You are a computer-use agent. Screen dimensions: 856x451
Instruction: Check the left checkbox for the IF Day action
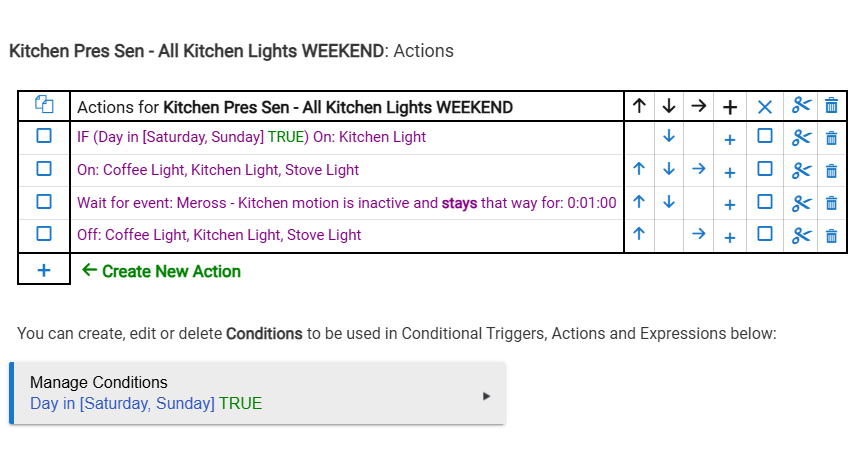point(44,137)
